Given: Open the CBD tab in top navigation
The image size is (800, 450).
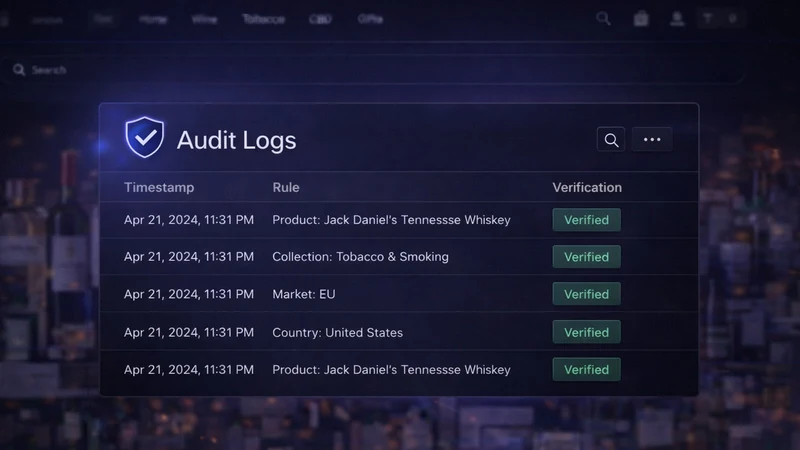Looking at the screenshot, I should [x=320, y=19].
